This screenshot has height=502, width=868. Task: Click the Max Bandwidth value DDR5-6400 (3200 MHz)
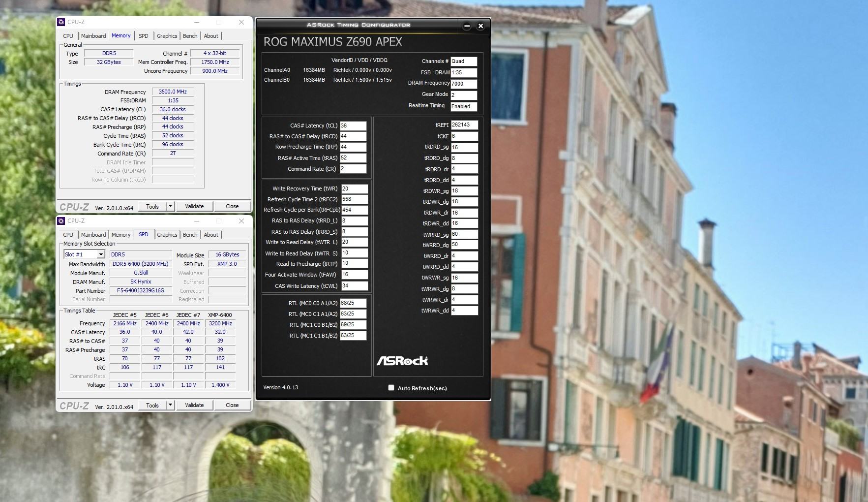141,264
